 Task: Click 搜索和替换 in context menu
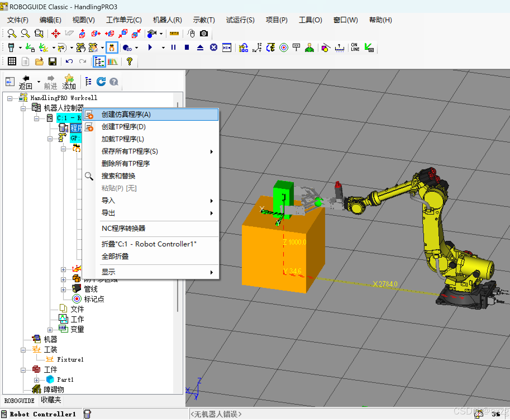(x=151, y=176)
